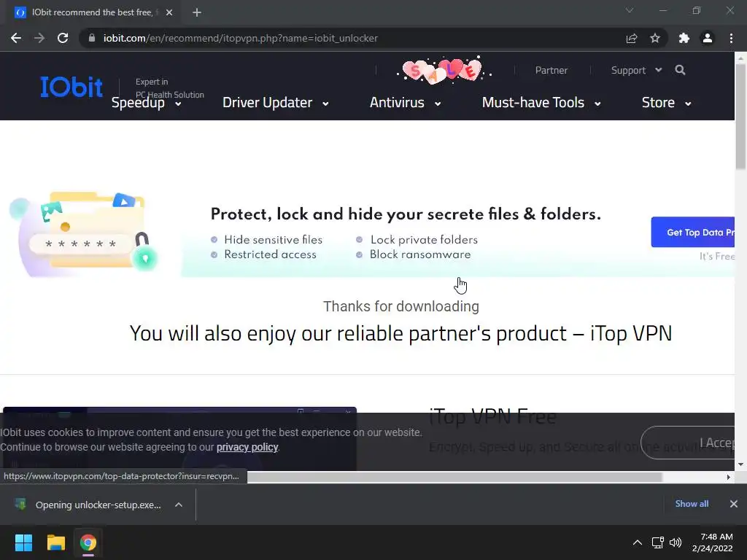
Task: Open the Chrome three-dot menu
Action: click(x=731, y=38)
